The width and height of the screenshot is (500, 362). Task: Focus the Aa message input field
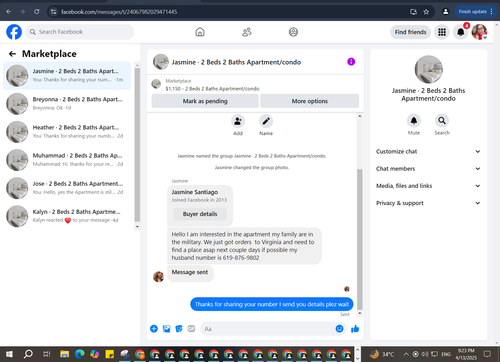pyautogui.click(x=273, y=329)
